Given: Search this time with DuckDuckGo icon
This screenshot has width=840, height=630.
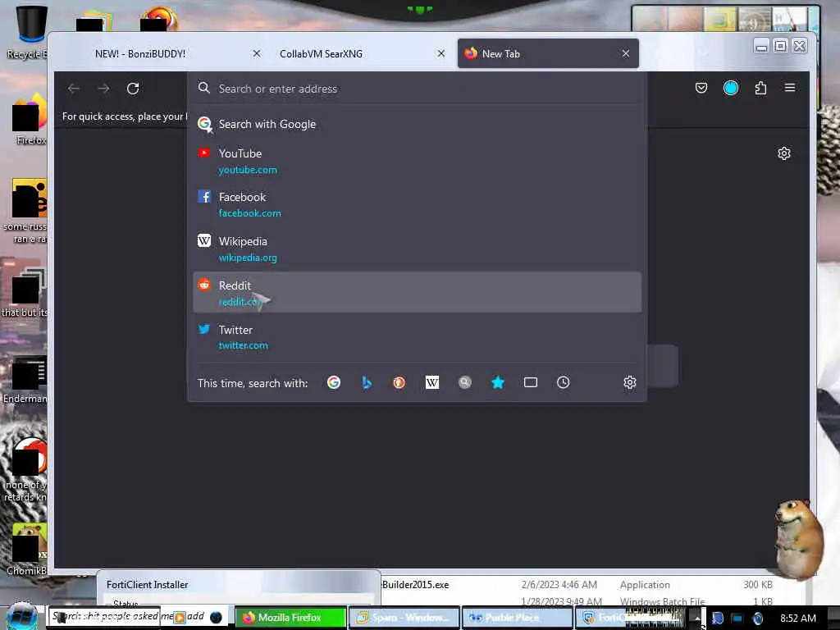Looking at the screenshot, I should tap(399, 382).
